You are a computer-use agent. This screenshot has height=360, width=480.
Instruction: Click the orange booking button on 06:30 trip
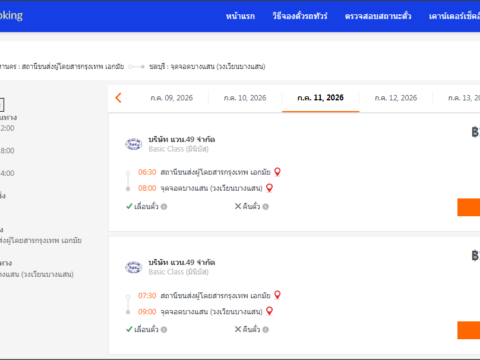click(469, 207)
